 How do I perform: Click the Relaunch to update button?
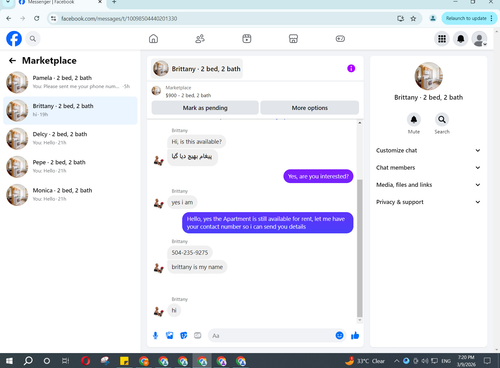[469, 18]
